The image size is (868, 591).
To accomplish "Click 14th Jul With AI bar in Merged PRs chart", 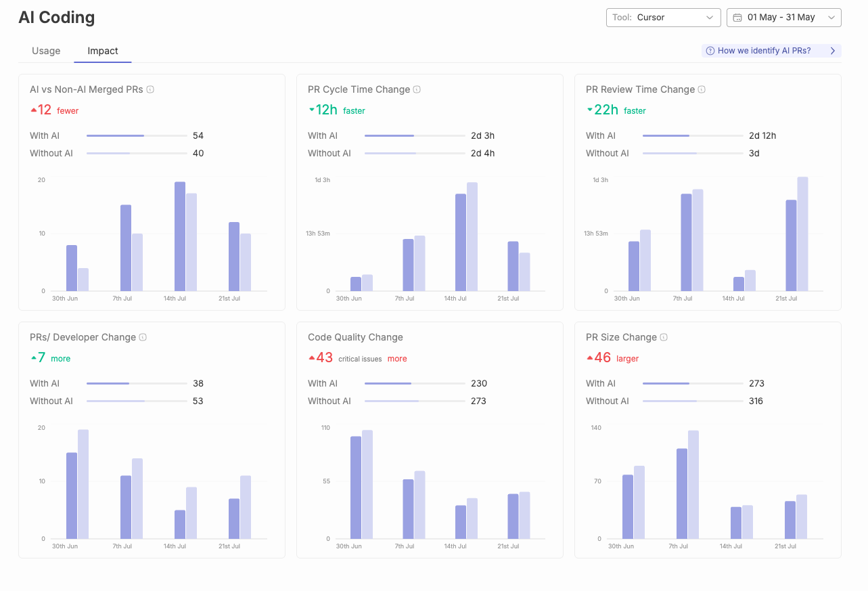I will coord(180,236).
